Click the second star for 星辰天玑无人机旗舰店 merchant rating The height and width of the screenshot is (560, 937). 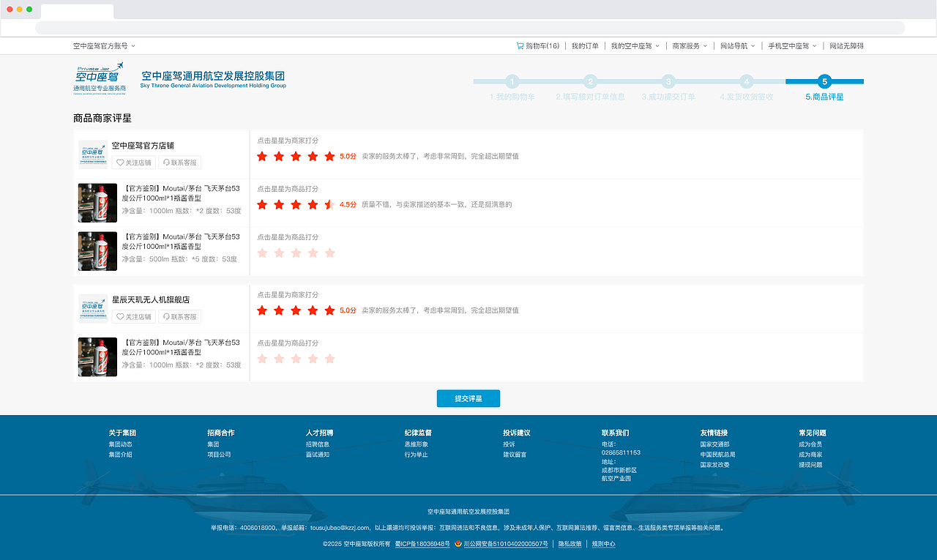(x=279, y=310)
